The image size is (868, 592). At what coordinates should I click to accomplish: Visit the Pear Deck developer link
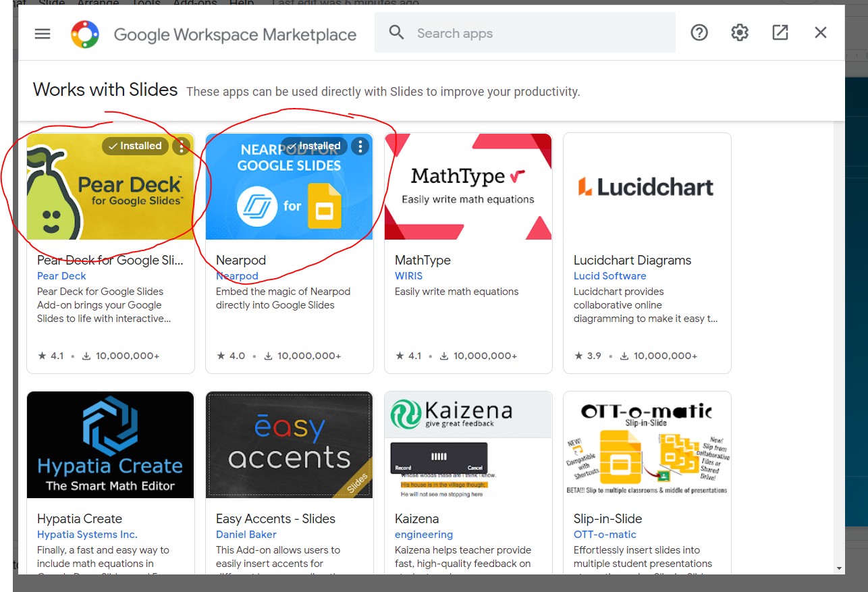click(x=61, y=276)
